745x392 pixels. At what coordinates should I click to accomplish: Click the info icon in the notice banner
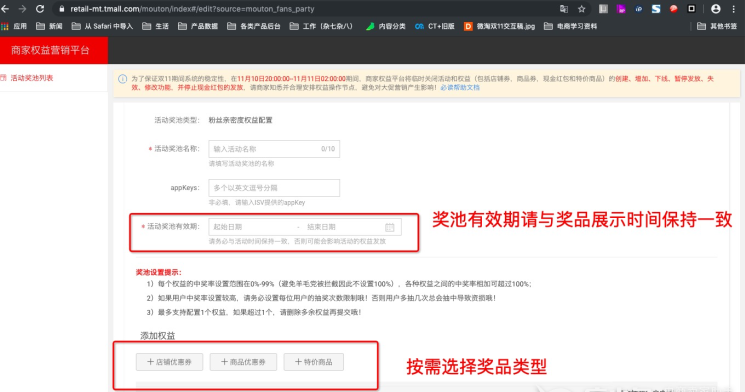click(123, 79)
